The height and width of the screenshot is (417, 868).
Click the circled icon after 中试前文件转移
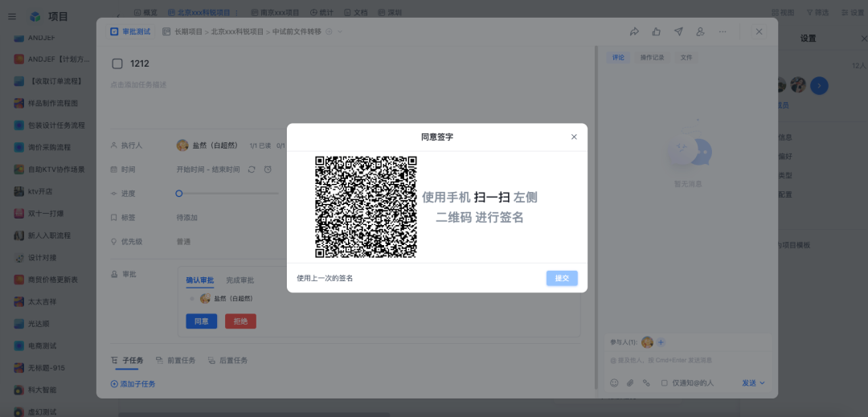click(329, 31)
